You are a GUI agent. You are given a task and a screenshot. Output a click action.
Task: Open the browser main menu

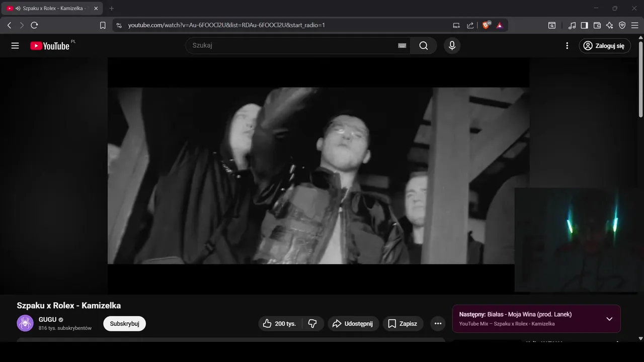tap(635, 25)
